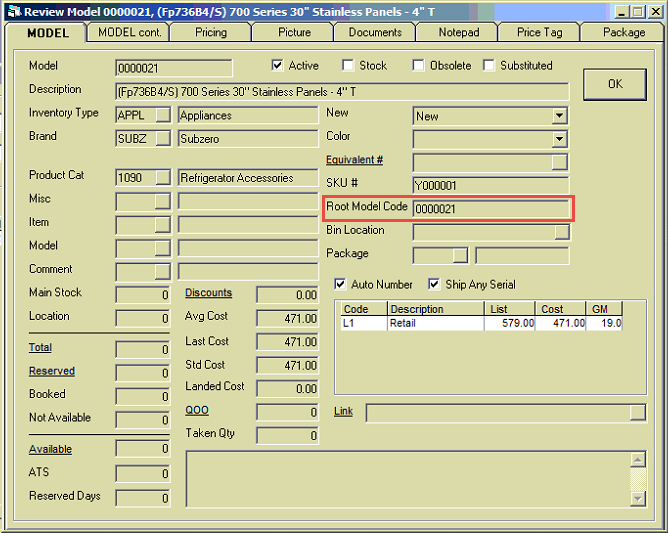Check the Substituted checkbox

tap(488, 65)
